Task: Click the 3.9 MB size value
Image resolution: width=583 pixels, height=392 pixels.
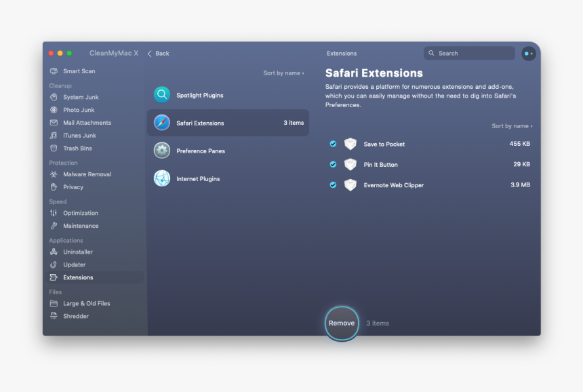Action: point(520,184)
